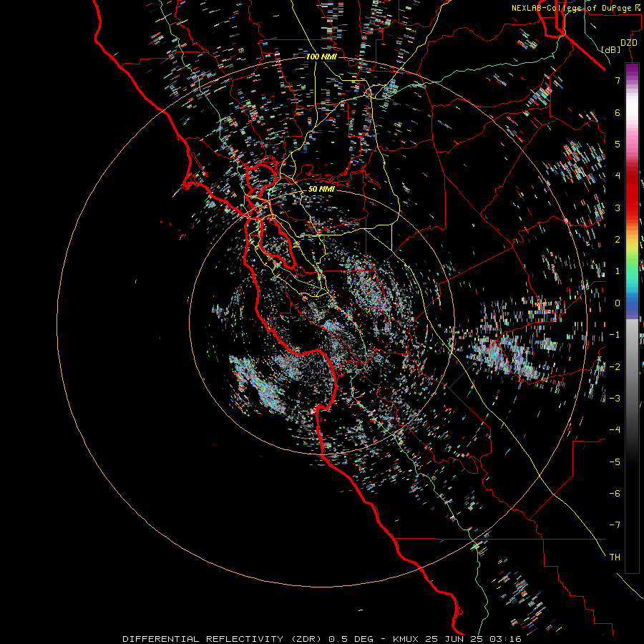Select the "-1" value on the dB scale
The width and height of the screenshot is (644, 644).
(x=615, y=335)
